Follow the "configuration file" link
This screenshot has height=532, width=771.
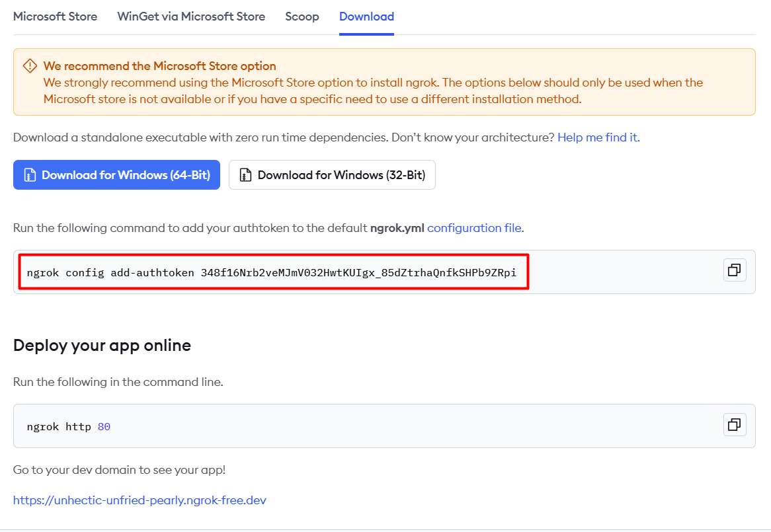tap(475, 228)
